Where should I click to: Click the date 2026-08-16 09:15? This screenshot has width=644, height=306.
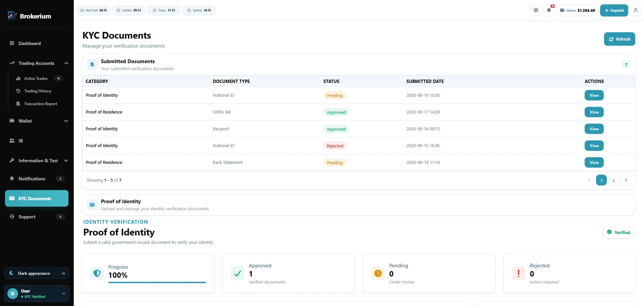click(423, 129)
